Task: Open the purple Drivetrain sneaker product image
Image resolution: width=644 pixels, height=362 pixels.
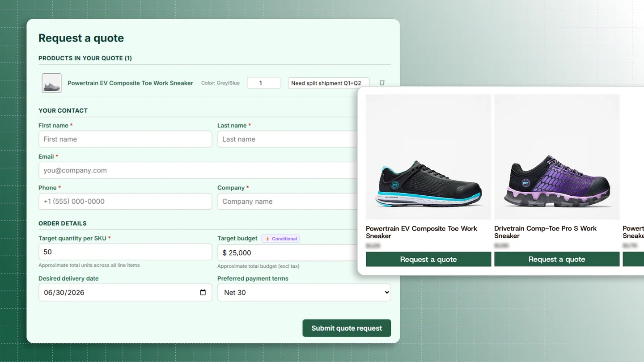Action: (557, 157)
